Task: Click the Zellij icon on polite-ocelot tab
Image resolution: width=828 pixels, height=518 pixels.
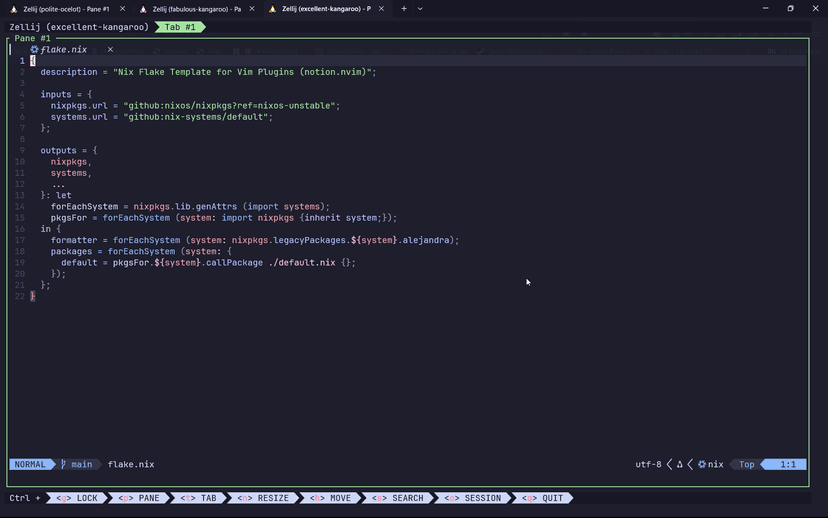Action: (x=15, y=8)
